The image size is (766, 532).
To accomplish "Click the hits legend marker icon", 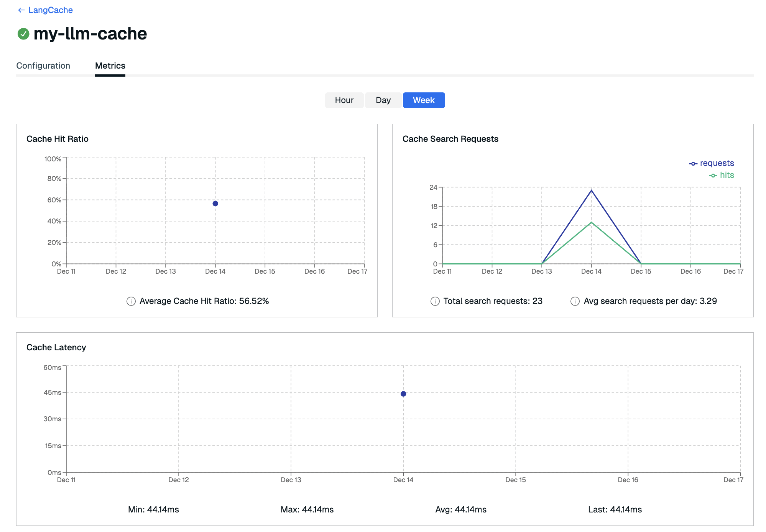I will (x=713, y=176).
